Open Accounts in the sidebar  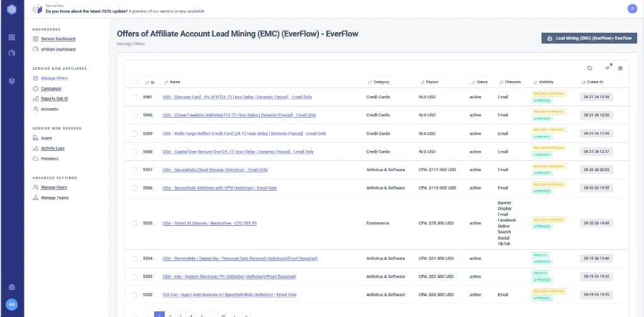(x=49, y=109)
